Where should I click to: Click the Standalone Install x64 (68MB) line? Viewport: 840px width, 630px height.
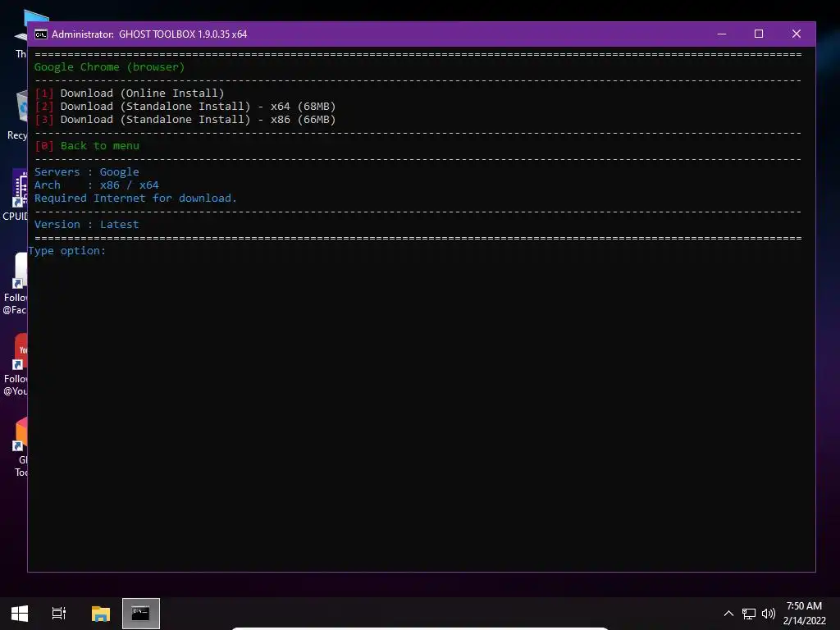tap(185, 106)
